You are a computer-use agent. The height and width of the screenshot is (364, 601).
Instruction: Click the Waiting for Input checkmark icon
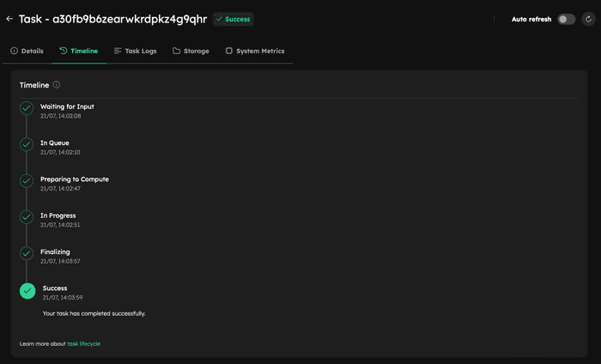pos(27,108)
